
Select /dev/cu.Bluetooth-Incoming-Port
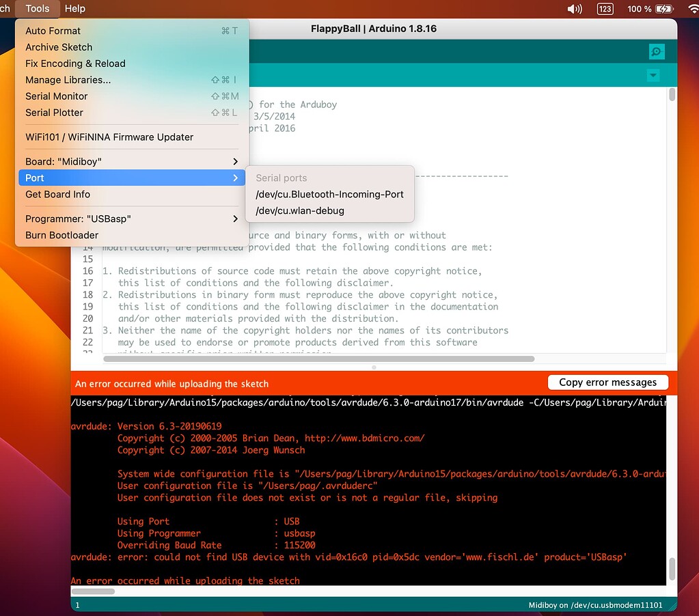tap(329, 194)
